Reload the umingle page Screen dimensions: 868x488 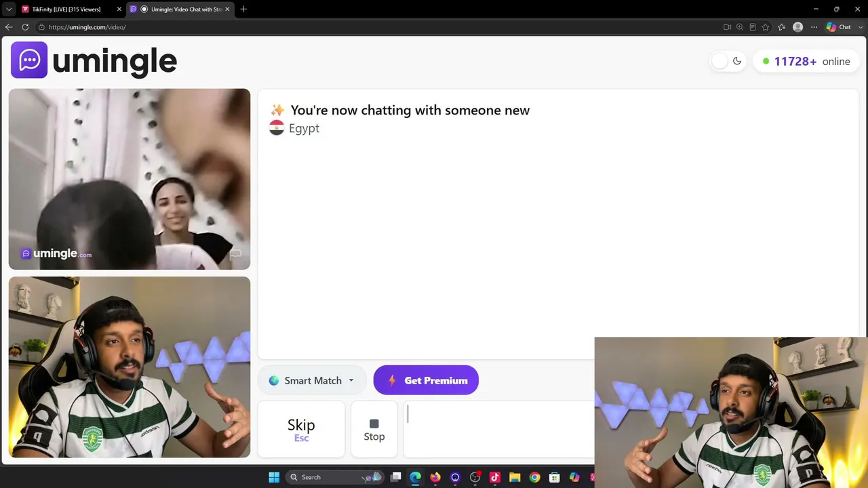pos(25,27)
